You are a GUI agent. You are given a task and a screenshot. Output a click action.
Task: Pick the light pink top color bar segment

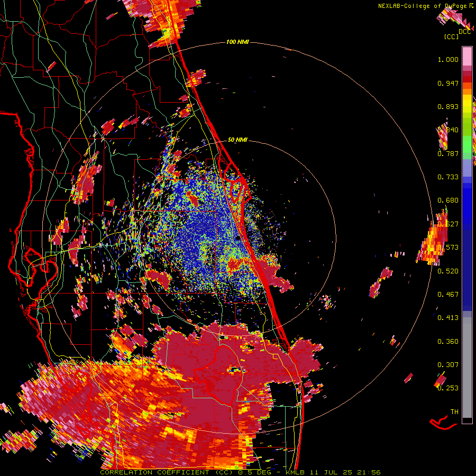point(467,56)
